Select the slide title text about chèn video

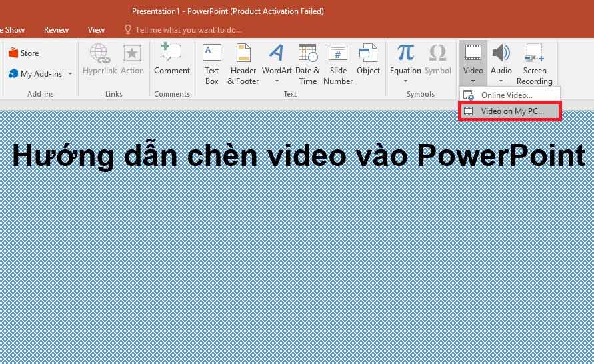pyautogui.click(x=299, y=155)
